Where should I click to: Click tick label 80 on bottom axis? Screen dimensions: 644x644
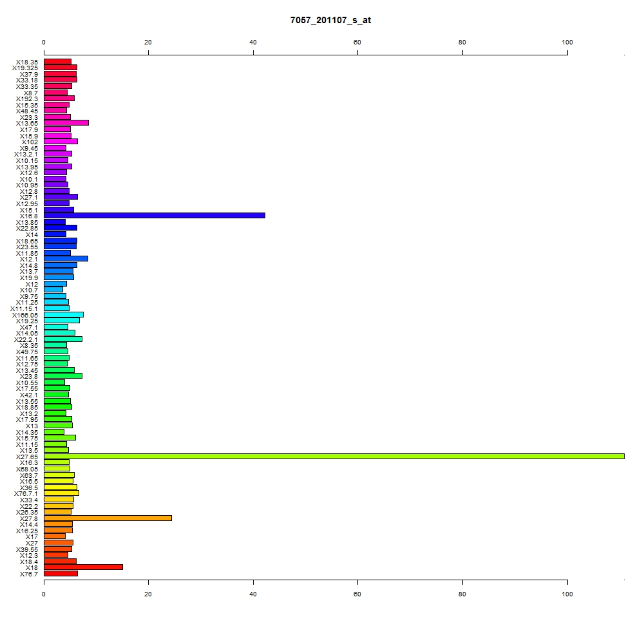pos(462,594)
